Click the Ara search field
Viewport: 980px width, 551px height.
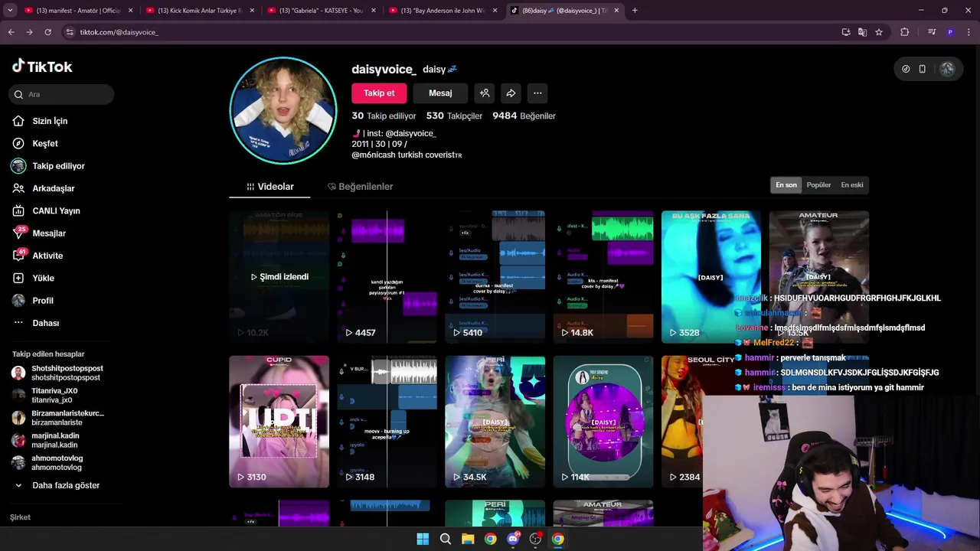click(x=61, y=94)
